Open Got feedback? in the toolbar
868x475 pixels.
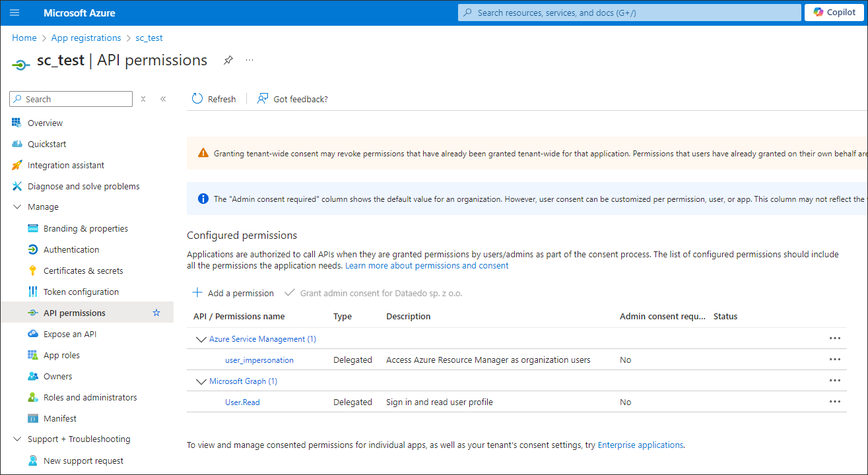point(292,99)
